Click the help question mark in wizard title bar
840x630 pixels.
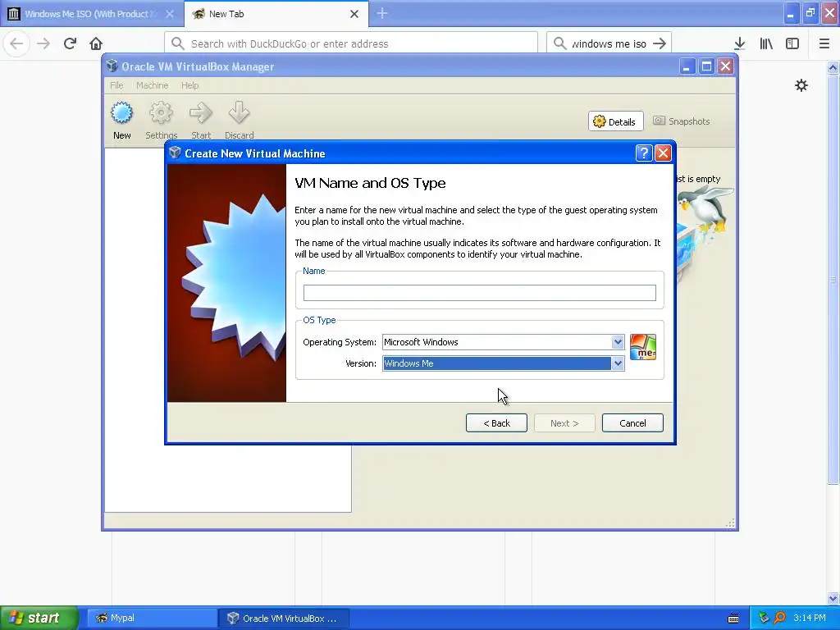[643, 153]
